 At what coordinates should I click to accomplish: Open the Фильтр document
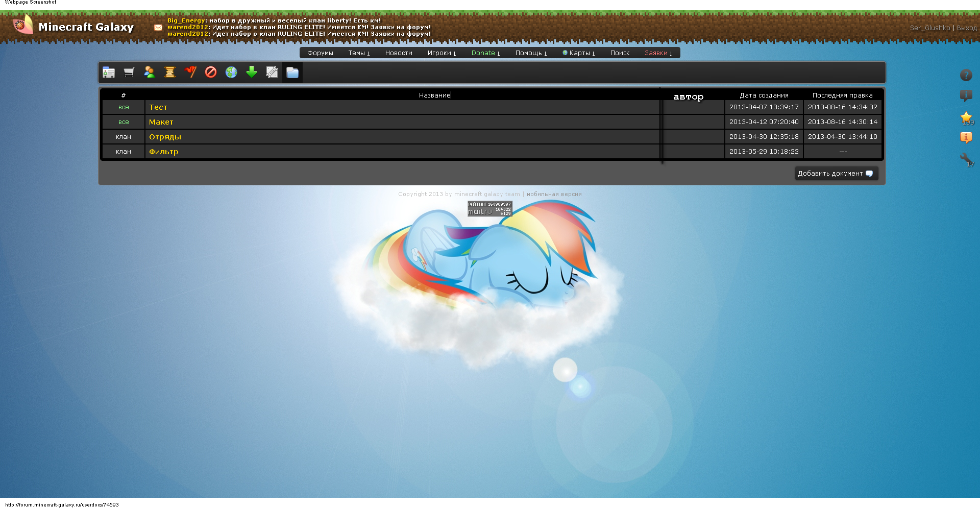164,152
